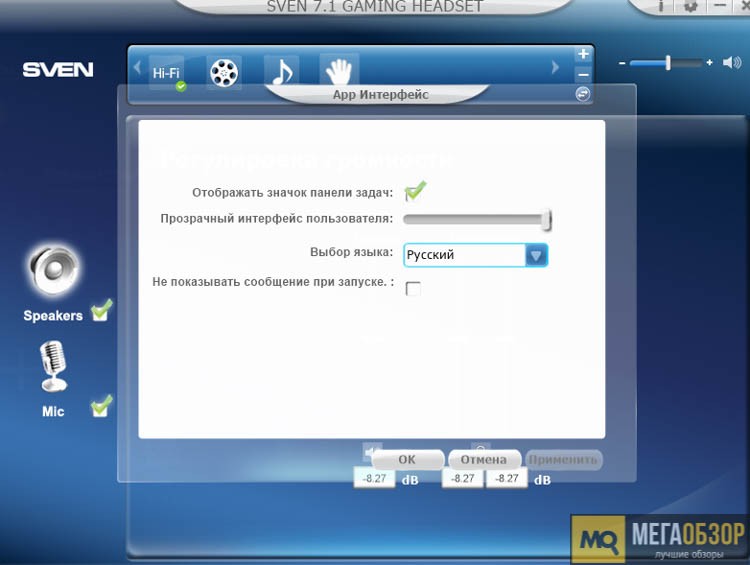Click the Применить button
This screenshot has height=565, width=750.
click(563, 460)
